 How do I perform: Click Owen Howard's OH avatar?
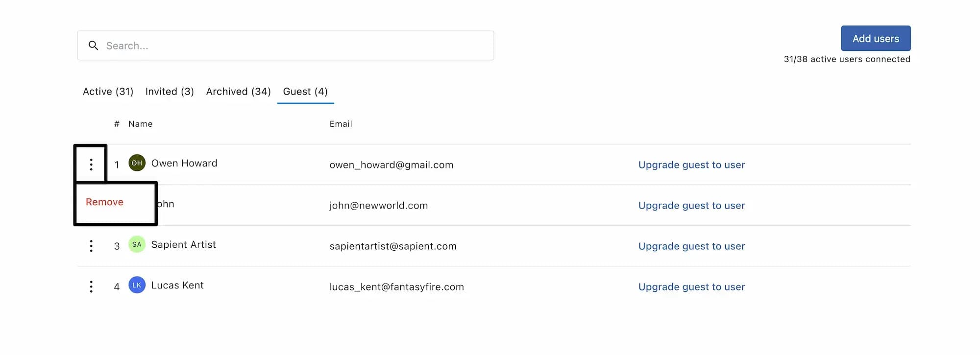click(137, 163)
